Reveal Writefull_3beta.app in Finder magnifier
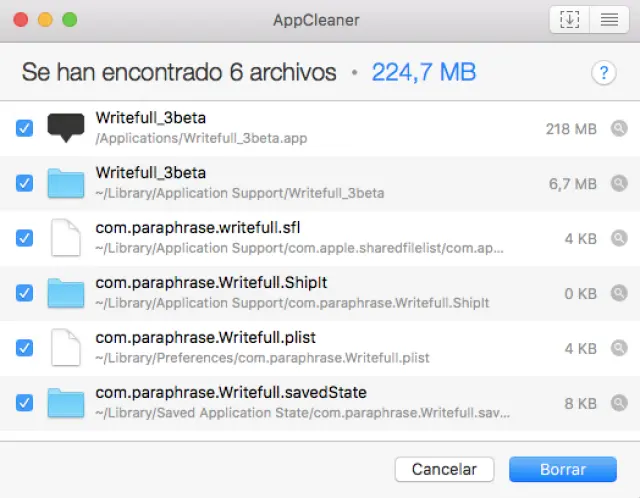This screenshot has width=640, height=498. point(620,128)
